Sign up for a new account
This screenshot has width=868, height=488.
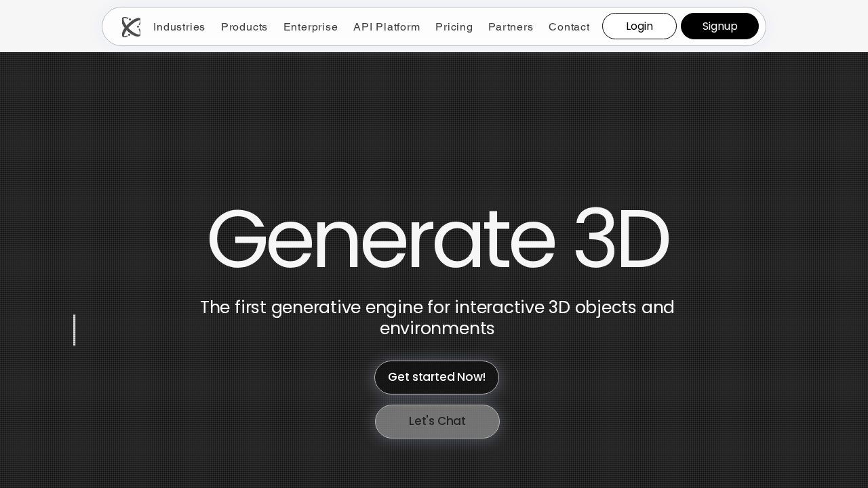point(719,26)
